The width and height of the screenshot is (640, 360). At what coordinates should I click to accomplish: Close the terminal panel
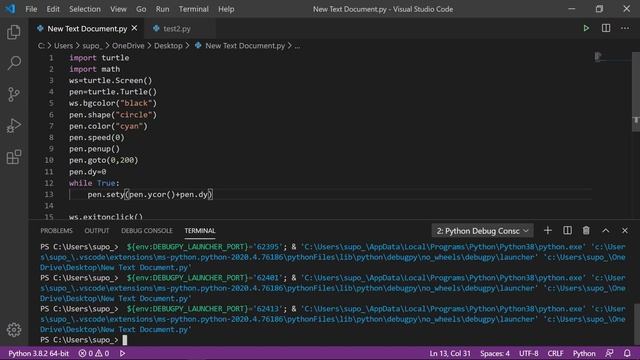tap(625, 231)
